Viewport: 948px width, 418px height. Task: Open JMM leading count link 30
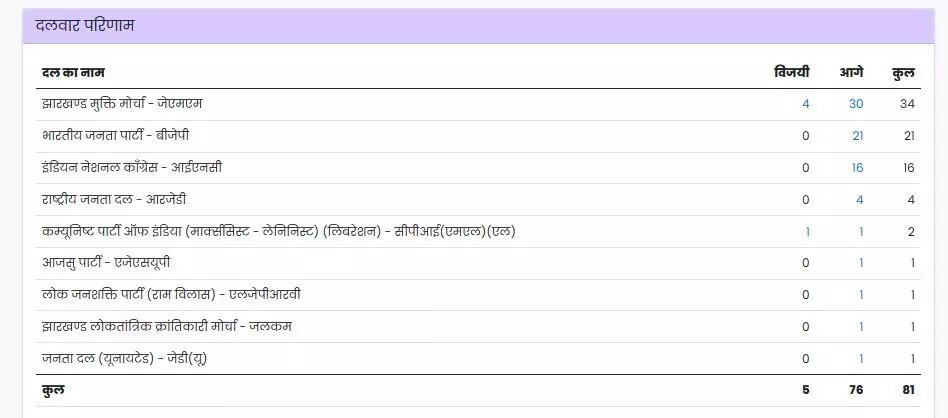pyautogui.click(x=856, y=104)
